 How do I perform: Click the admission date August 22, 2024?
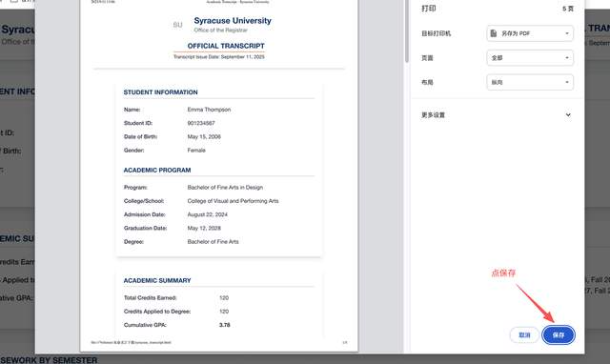click(x=208, y=214)
